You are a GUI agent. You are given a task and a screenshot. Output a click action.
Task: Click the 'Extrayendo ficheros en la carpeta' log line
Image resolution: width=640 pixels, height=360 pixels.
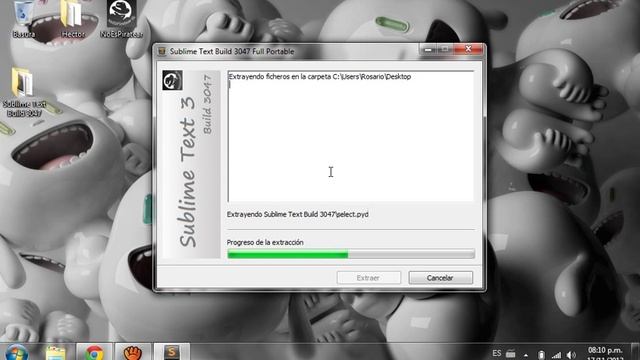320,77
